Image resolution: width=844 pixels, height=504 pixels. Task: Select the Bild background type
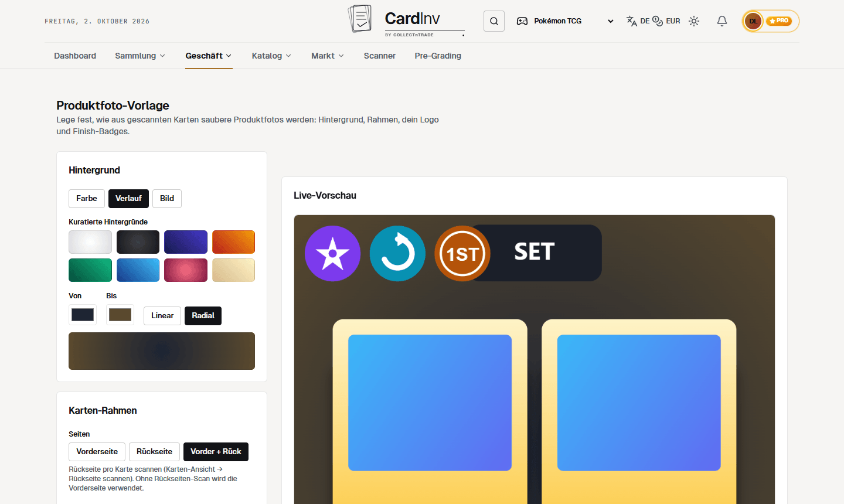(167, 199)
